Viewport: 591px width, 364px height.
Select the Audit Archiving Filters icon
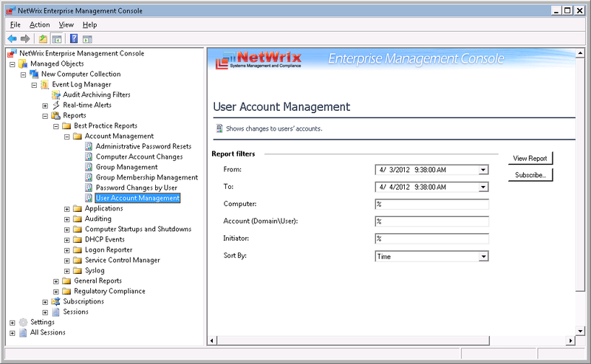(x=56, y=95)
